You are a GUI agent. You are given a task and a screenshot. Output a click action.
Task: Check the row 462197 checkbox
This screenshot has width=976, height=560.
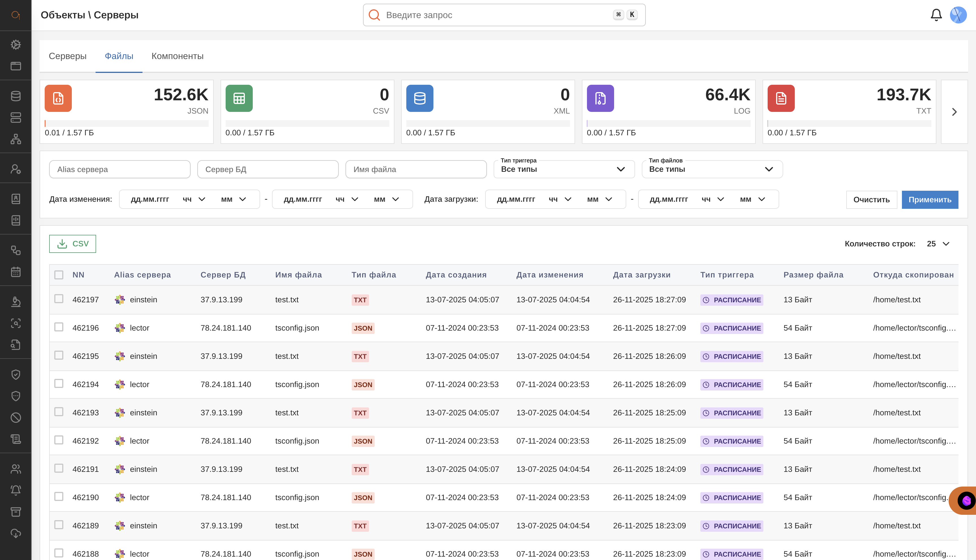coord(59,299)
